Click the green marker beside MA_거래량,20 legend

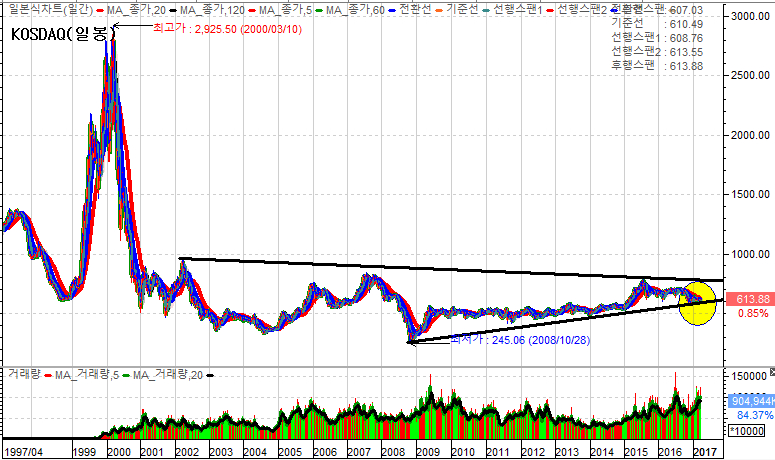click(125, 374)
